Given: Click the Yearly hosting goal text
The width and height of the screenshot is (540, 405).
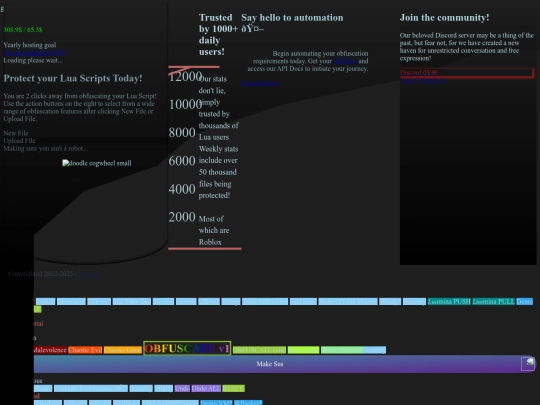Looking at the screenshot, I should tap(30, 45).
